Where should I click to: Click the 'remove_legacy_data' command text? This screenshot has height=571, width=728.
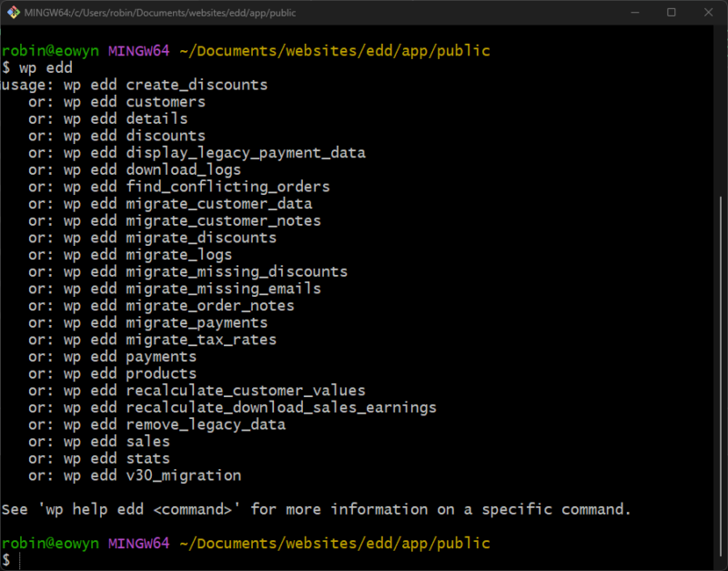click(206, 424)
